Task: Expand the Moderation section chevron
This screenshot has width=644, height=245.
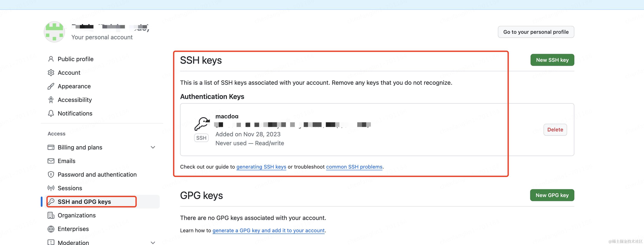Action: pyautogui.click(x=153, y=242)
